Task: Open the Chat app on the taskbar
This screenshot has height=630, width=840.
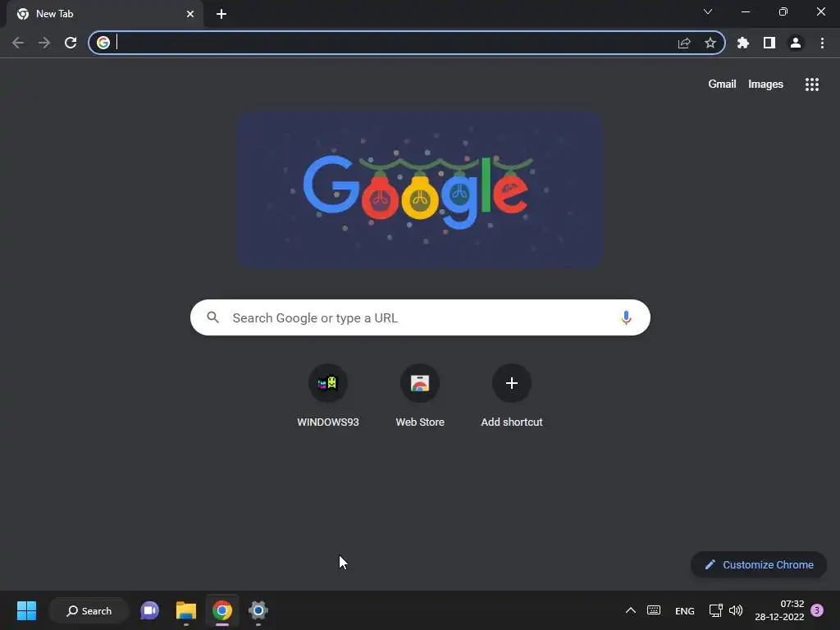Action: pyautogui.click(x=150, y=610)
